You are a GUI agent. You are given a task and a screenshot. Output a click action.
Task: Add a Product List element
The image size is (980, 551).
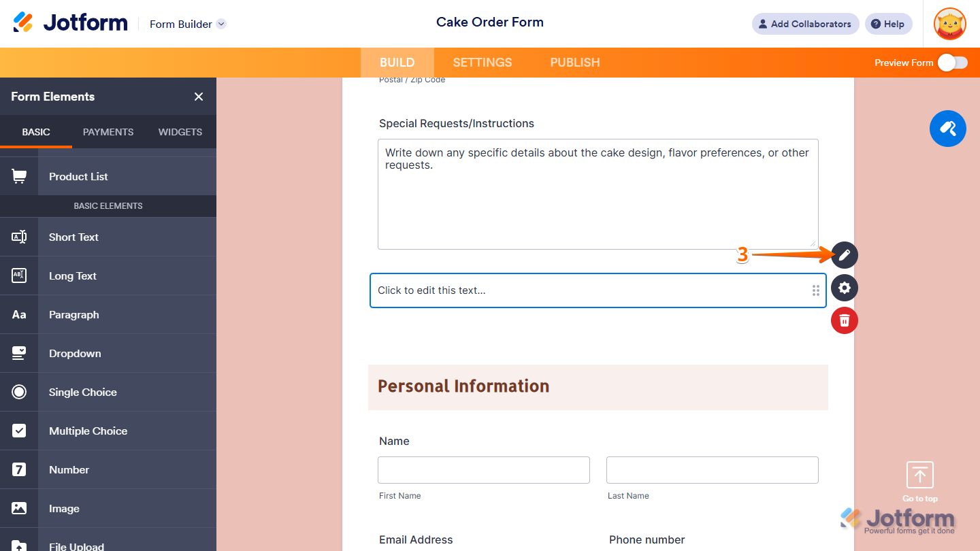coord(78,176)
